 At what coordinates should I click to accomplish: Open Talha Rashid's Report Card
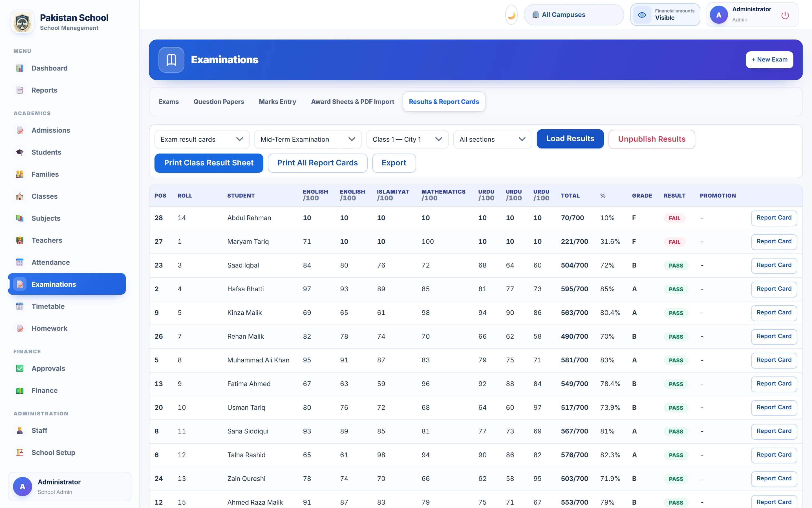tap(774, 455)
